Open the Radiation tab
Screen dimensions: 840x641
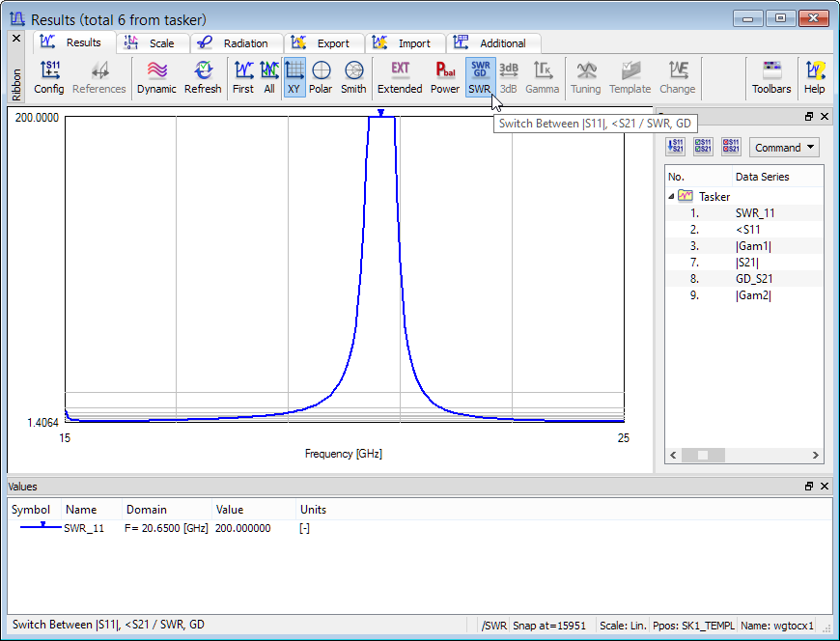point(237,43)
